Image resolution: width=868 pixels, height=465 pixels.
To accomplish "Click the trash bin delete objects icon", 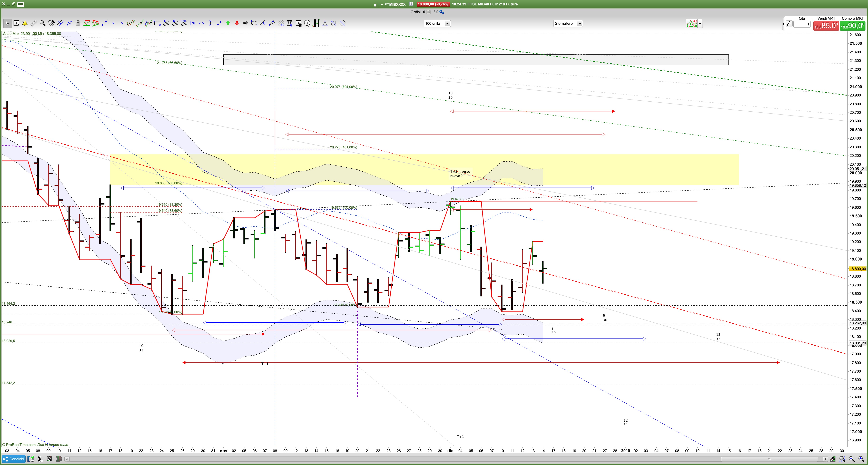I will pos(78,23).
